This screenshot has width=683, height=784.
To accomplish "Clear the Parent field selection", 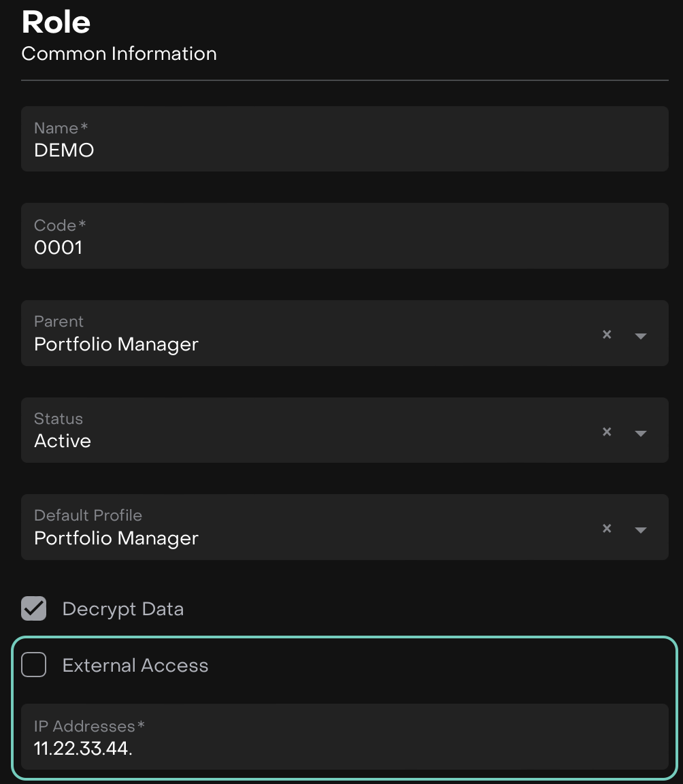I will tap(607, 334).
